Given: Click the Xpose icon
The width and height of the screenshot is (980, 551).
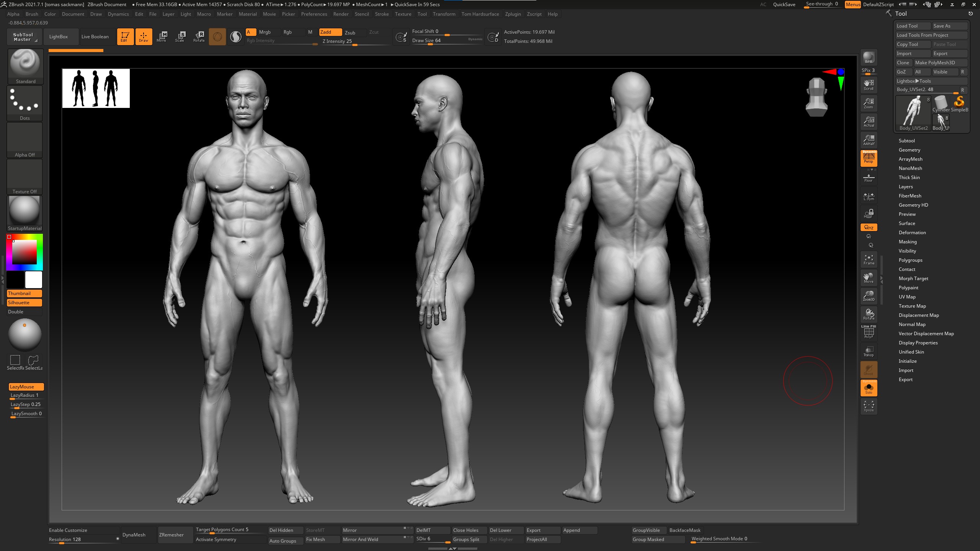Looking at the screenshot, I should [869, 406].
